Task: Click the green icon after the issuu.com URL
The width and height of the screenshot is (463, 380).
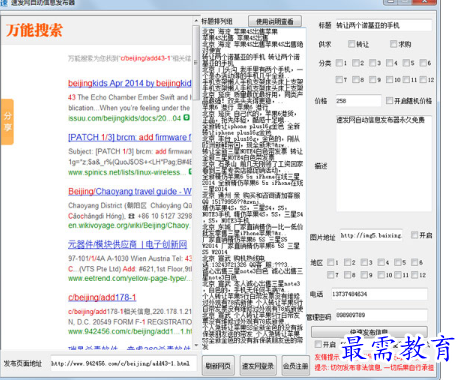Action: point(186,118)
